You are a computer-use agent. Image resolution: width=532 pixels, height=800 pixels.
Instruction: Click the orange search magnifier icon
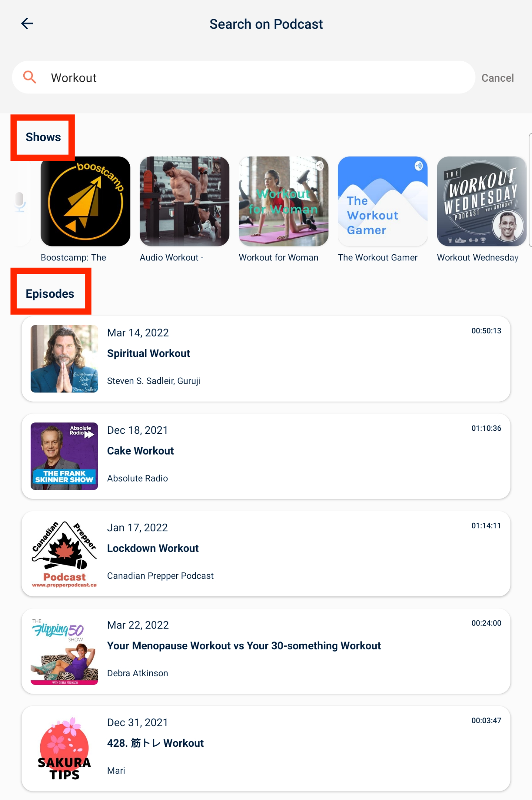(x=30, y=77)
